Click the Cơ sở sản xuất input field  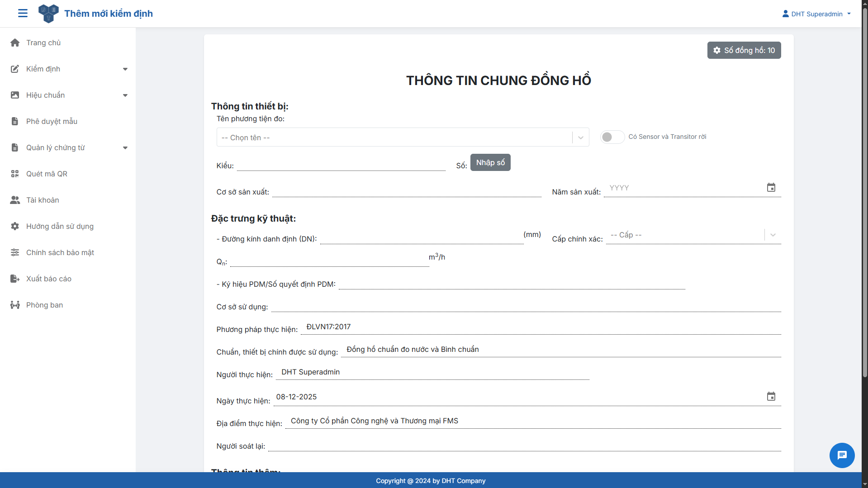406,191
